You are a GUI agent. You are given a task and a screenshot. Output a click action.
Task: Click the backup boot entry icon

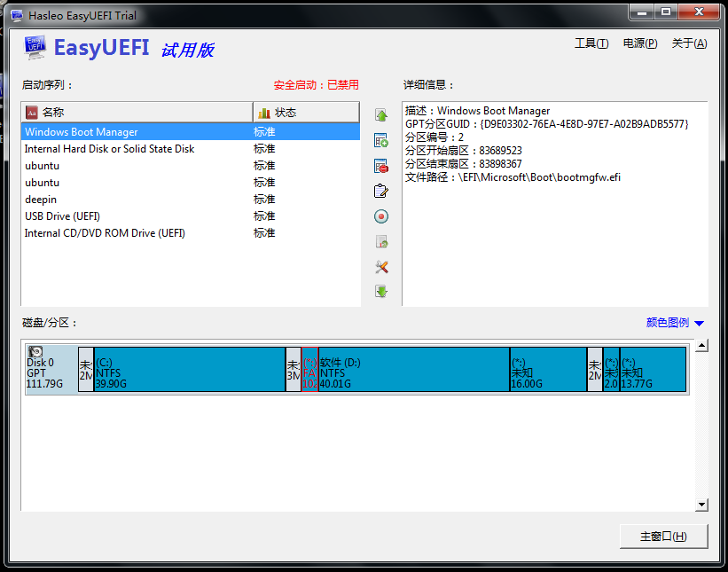coord(381,241)
